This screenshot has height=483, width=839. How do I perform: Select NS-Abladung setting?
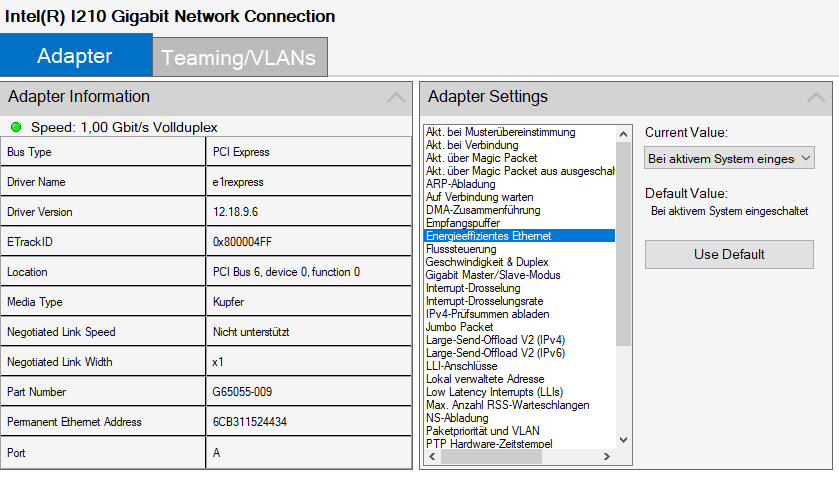tap(457, 418)
